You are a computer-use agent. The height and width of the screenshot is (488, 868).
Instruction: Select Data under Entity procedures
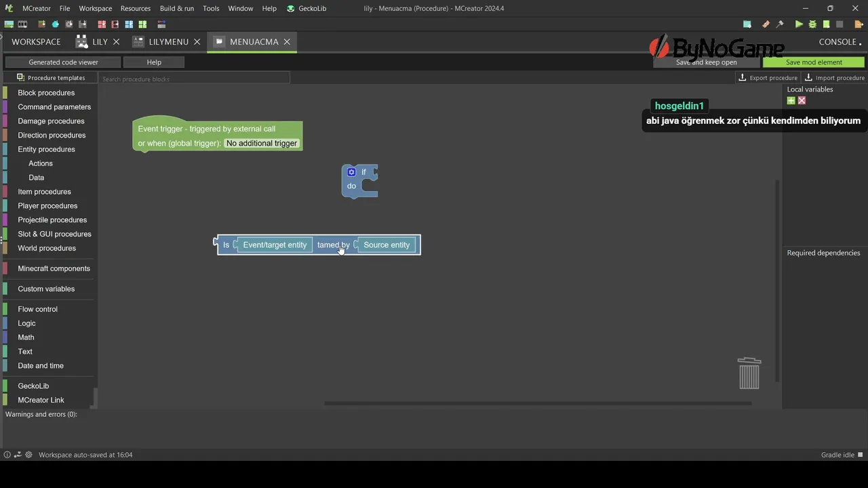37,178
